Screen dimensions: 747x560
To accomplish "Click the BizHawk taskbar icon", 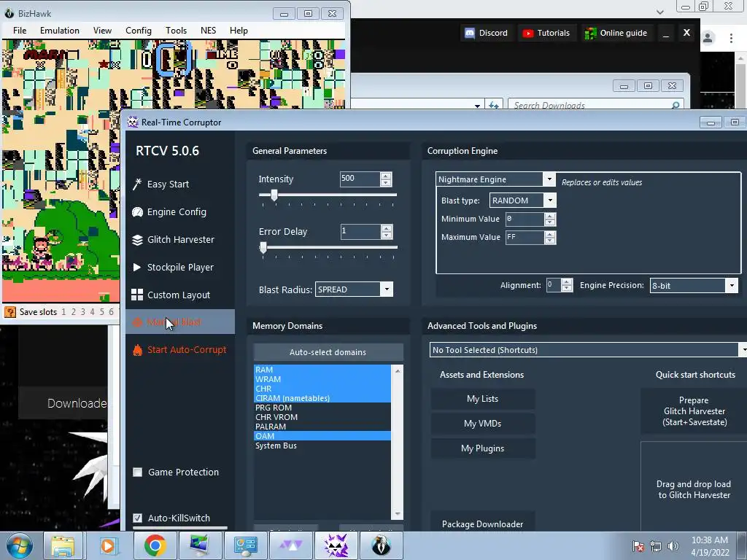I will (x=381, y=545).
